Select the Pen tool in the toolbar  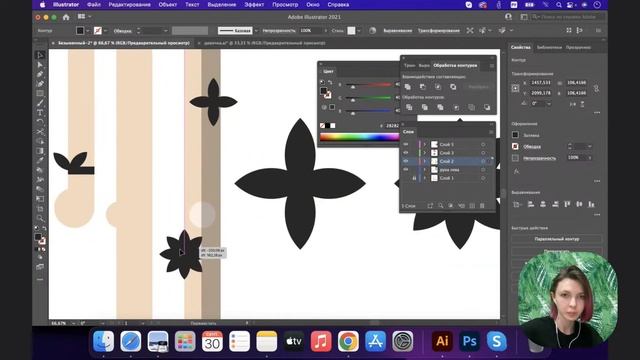40,74
